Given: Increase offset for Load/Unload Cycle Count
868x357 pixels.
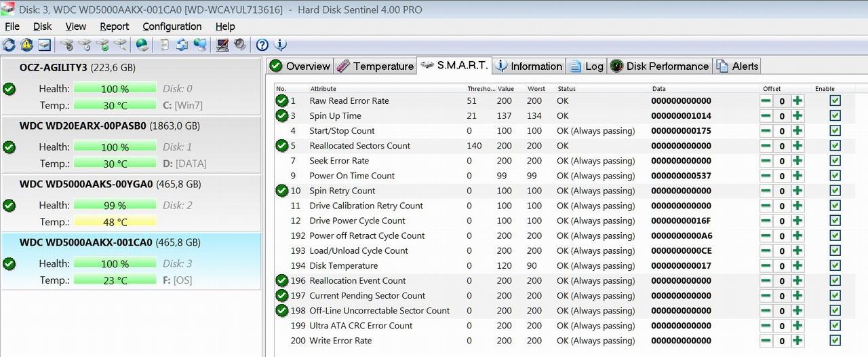Looking at the screenshot, I should [x=797, y=250].
